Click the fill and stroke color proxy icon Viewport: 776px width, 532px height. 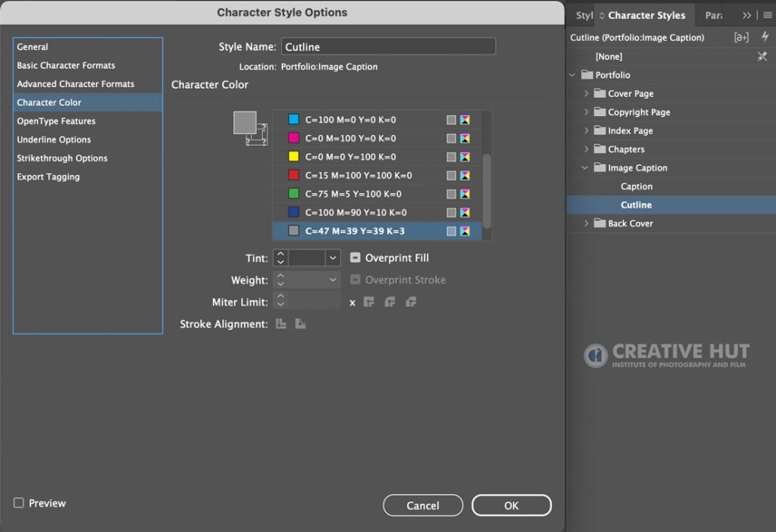(250, 127)
